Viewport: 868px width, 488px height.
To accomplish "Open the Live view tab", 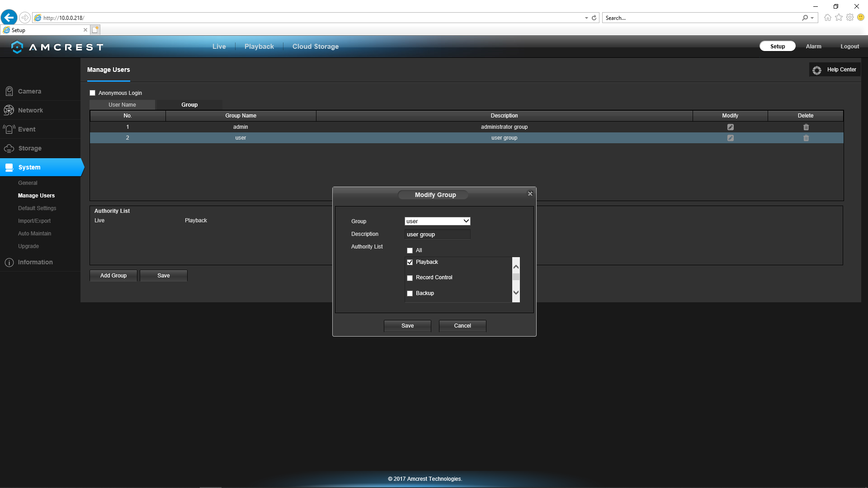I will pyautogui.click(x=219, y=47).
